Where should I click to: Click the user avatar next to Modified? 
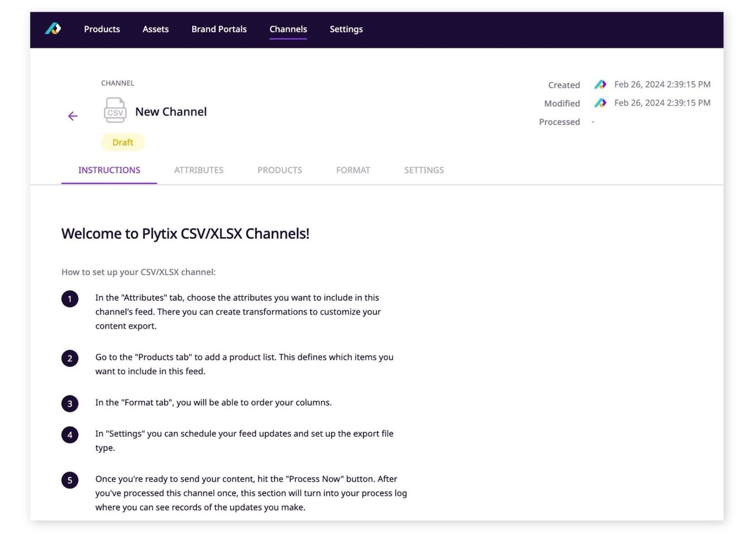600,103
